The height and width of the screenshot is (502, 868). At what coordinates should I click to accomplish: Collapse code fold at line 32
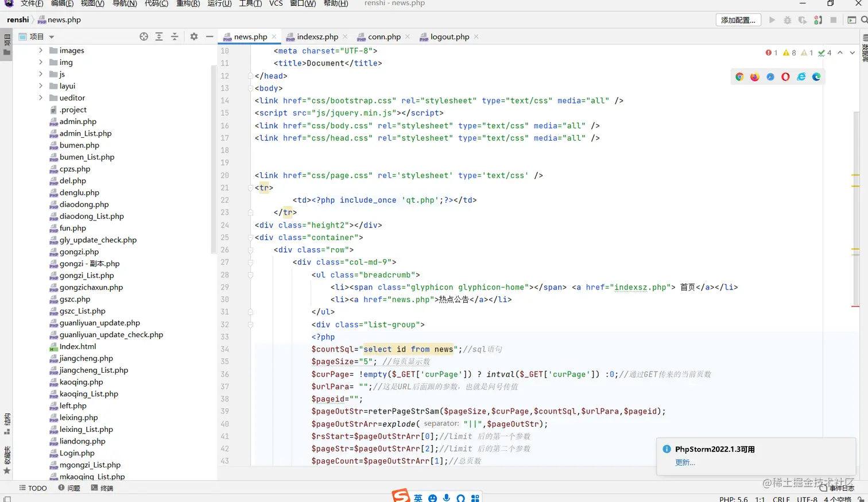tap(250, 325)
